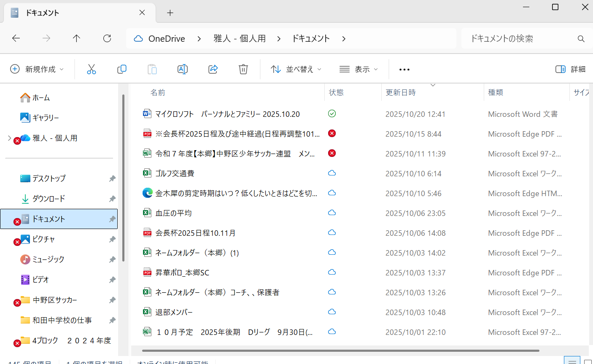Open the three-dot more options menu

[x=404, y=69]
